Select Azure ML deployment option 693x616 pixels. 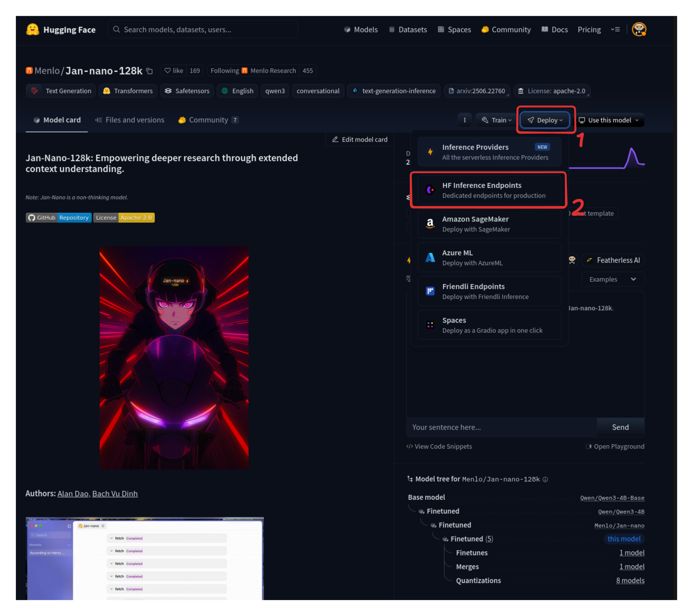point(489,257)
